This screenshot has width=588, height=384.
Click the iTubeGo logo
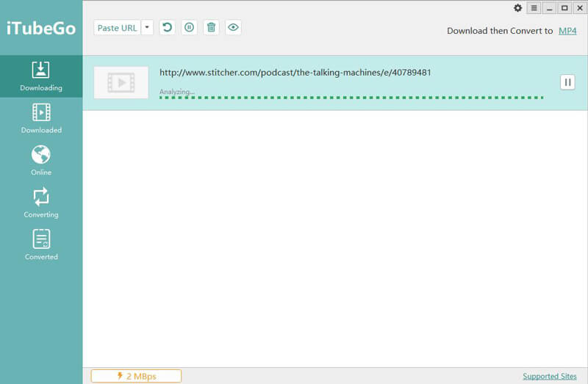point(41,29)
